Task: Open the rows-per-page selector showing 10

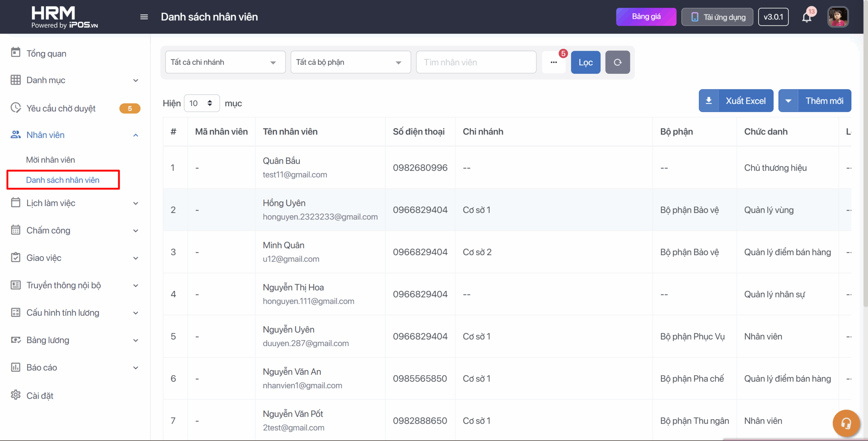Action: (201, 103)
